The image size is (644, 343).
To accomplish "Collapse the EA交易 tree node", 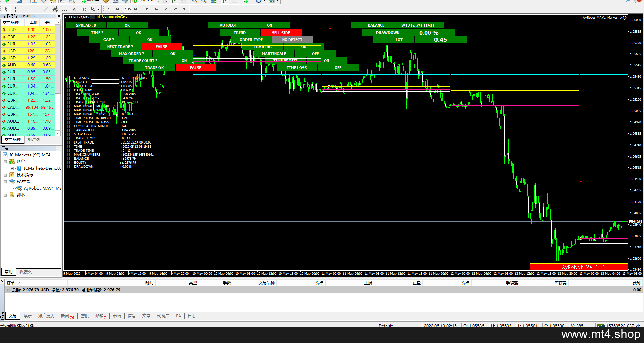I will click(x=5, y=181).
